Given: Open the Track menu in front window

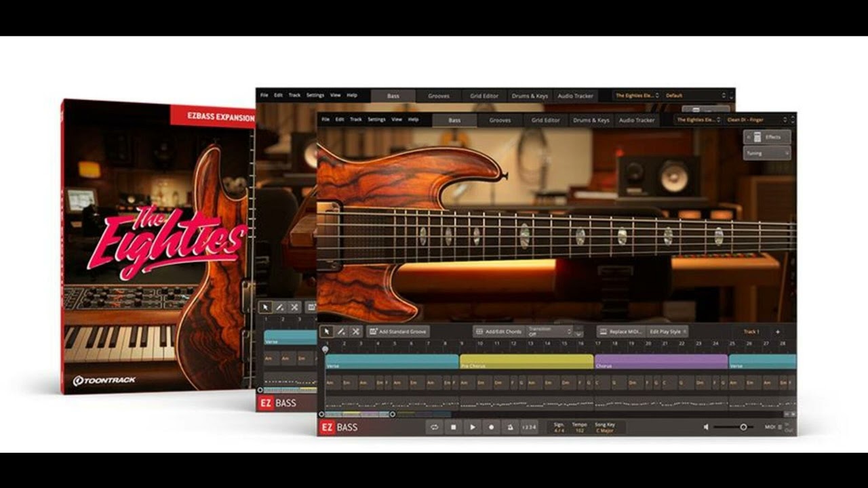Looking at the screenshot, I should click(x=356, y=119).
